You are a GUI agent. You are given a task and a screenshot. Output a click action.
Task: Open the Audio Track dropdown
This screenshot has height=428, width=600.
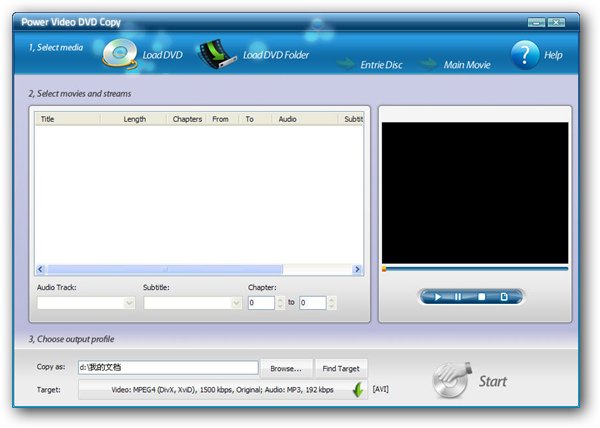pos(86,303)
